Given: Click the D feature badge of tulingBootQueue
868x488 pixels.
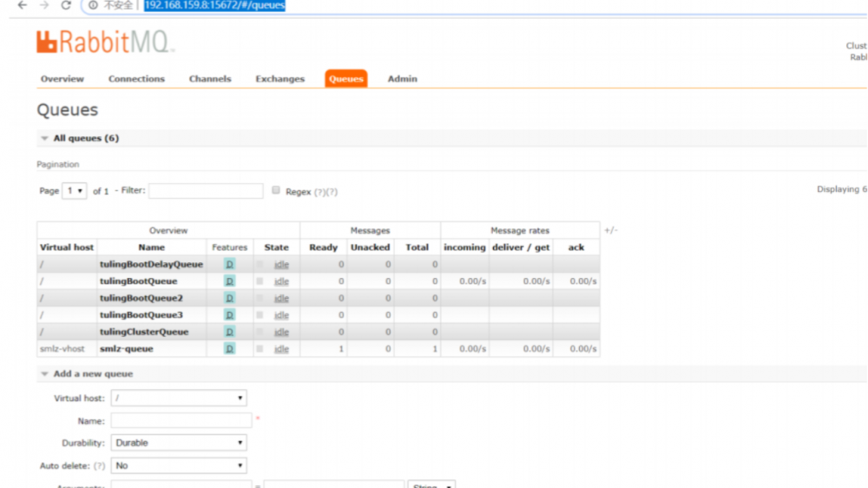Looking at the screenshot, I should click(x=229, y=281).
